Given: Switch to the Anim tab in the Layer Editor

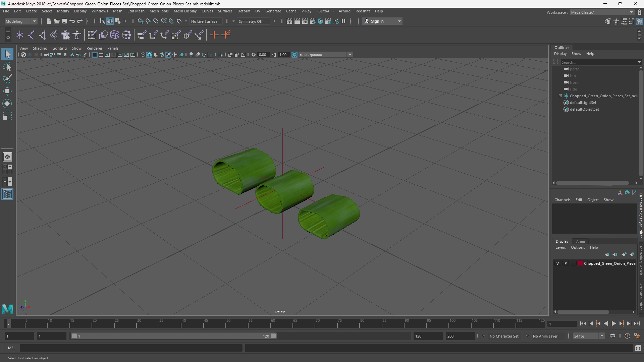Looking at the screenshot, I should (x=580, y=241).
